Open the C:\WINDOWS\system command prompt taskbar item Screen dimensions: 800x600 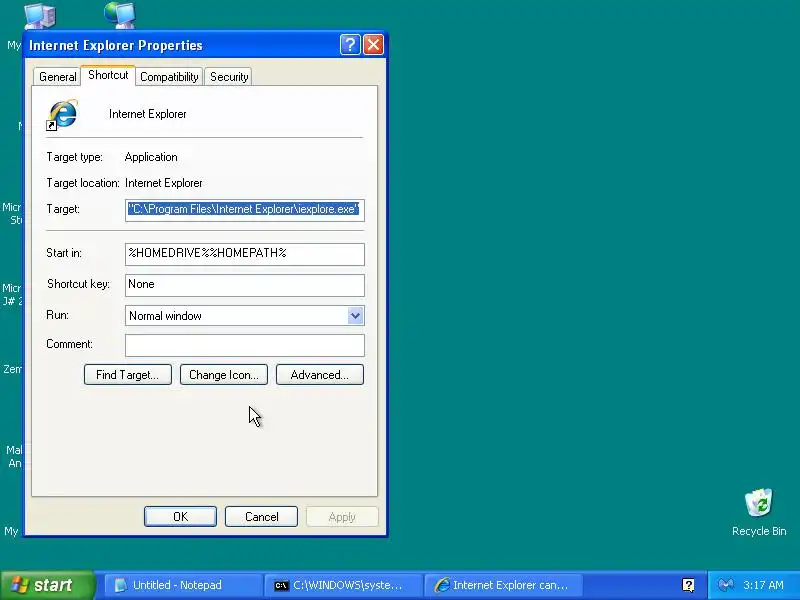(343, 585)
